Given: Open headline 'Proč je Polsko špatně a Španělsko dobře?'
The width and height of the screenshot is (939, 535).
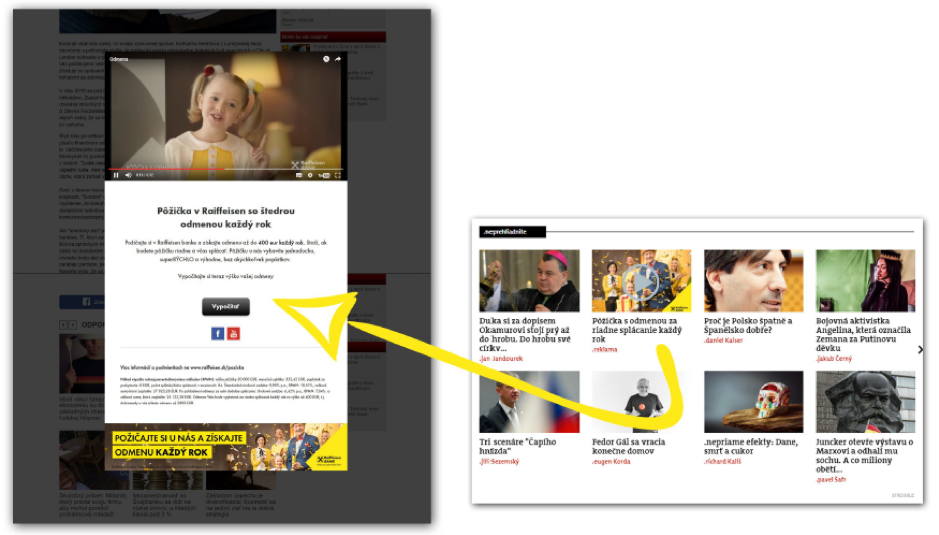Looking at the screenshot, I should click(748, 325).
